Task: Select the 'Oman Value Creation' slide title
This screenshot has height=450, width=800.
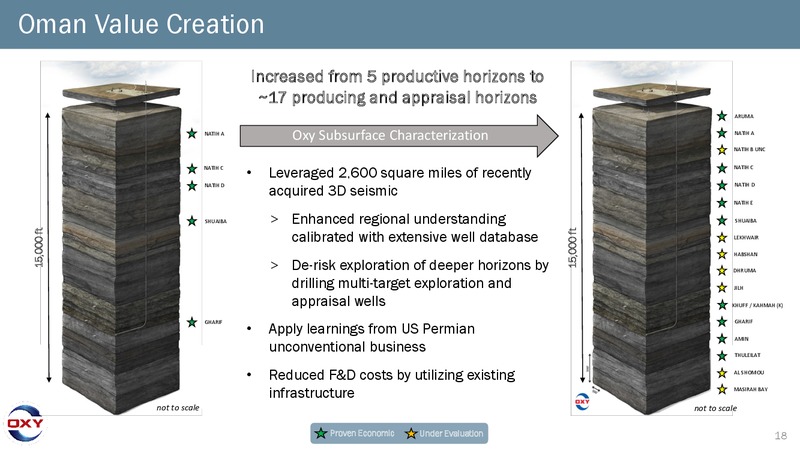Action: tap(141, 24)
